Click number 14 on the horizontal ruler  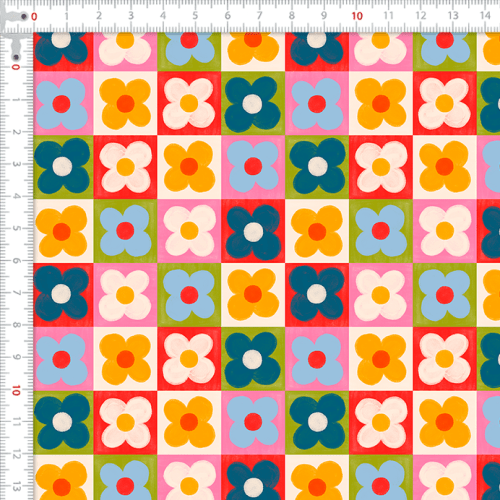(x=485, y=15)
